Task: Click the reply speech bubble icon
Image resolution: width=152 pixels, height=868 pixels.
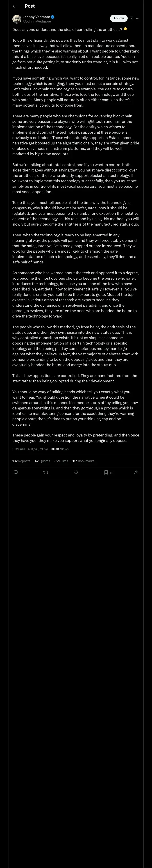Action: click(x=16, y=472)
